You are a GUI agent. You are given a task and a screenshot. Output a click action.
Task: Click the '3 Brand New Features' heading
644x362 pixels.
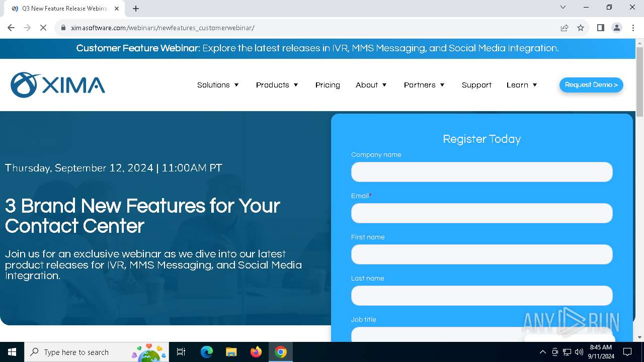tap(142, 216)
